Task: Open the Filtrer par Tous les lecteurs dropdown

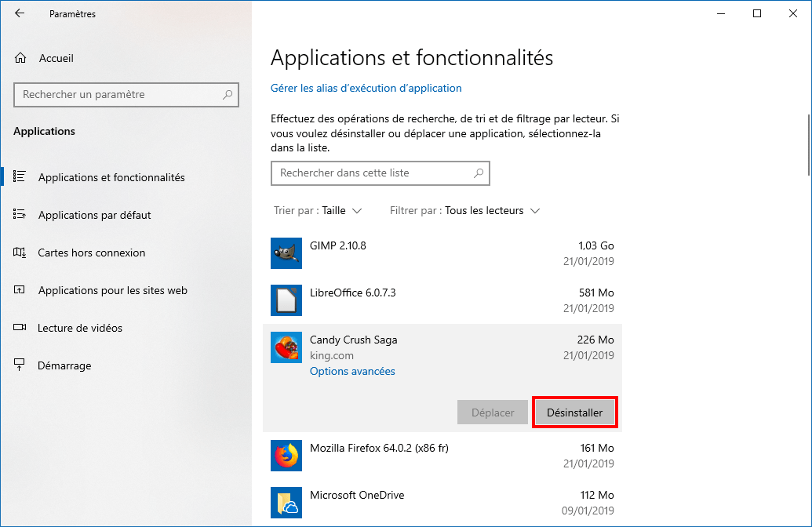Action: point(465,211)
